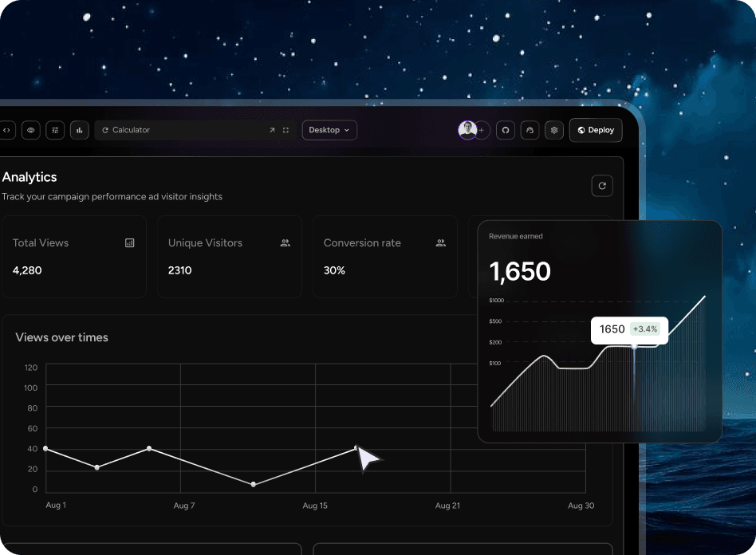
Task: Click the Aug 7 axis label
Action: coord(184,506)
